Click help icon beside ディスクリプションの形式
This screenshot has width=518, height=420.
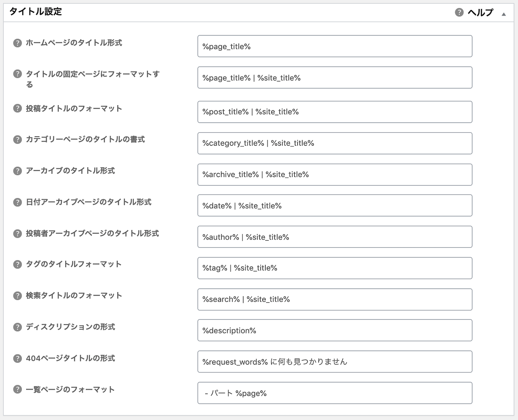17,327
